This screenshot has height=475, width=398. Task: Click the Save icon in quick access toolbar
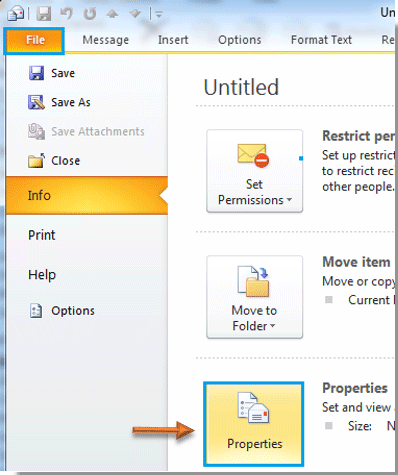pyautogui.click(x=44, y=14)
